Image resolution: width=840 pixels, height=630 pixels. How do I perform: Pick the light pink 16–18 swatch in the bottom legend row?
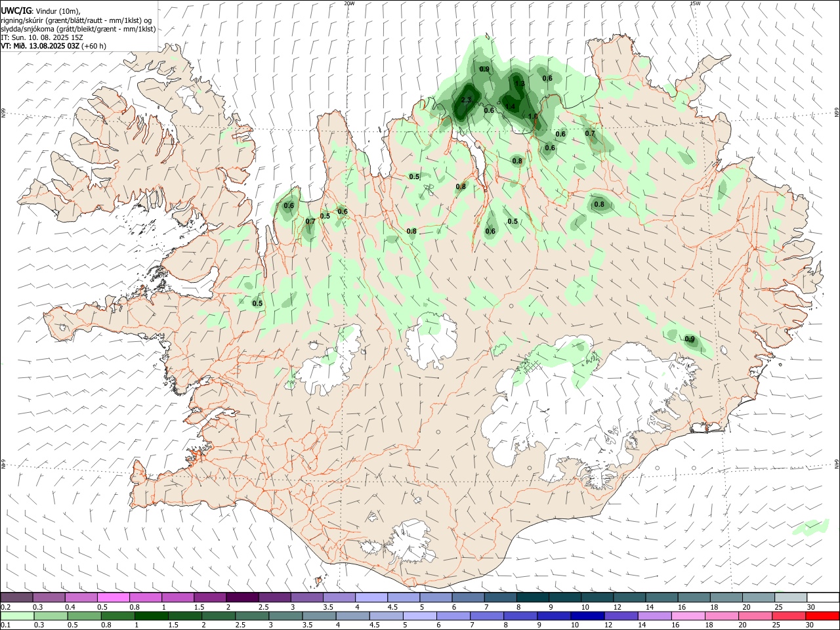click(688, 616)
